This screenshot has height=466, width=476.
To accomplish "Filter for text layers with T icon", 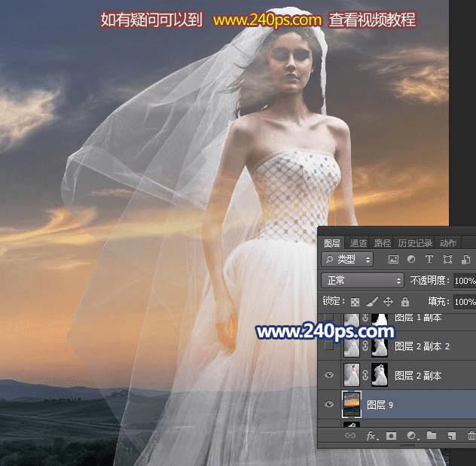I will tap(429, 260).
